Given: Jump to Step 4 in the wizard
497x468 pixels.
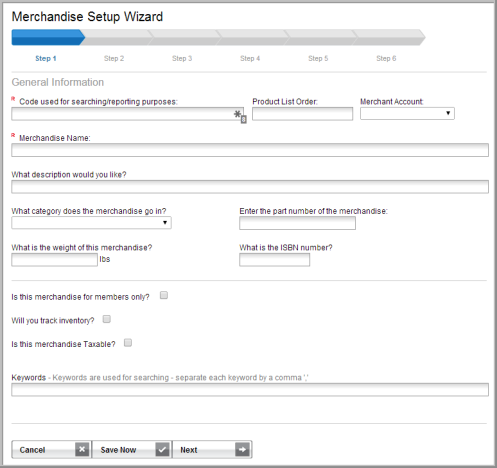Looking at the screenshot, I should coord(250,58).
